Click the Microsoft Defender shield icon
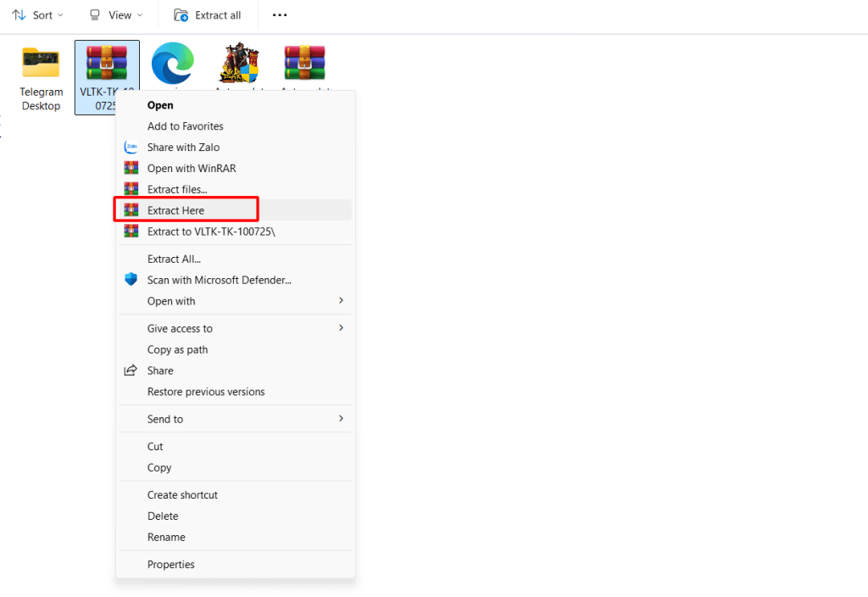868x597 pixels. (x=131, y=280)
